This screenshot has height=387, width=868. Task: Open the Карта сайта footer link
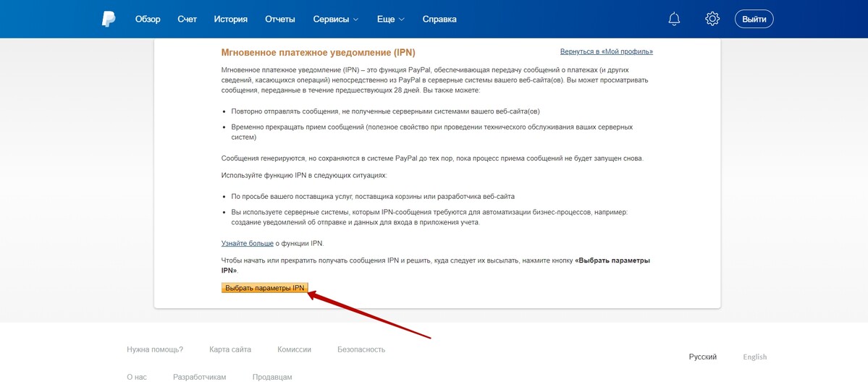[x=230, y=349]
